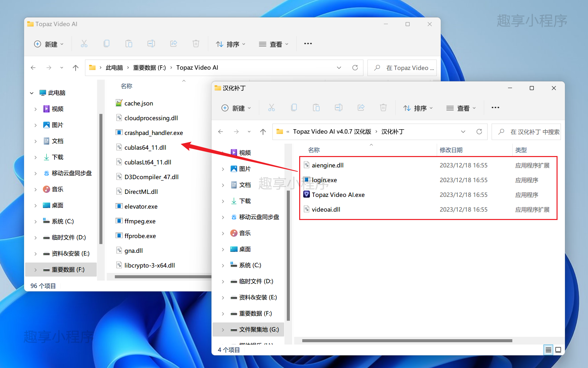Refresh the Topaz Video AI folder view
Screen dimensions: 588x368
click(355, 68)
